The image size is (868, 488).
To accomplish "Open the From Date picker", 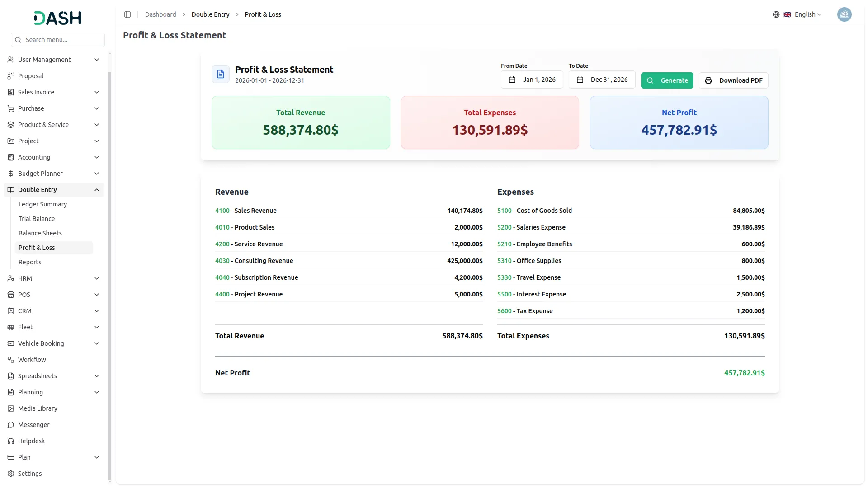I will pyautogui.click(x=532, y=80).
